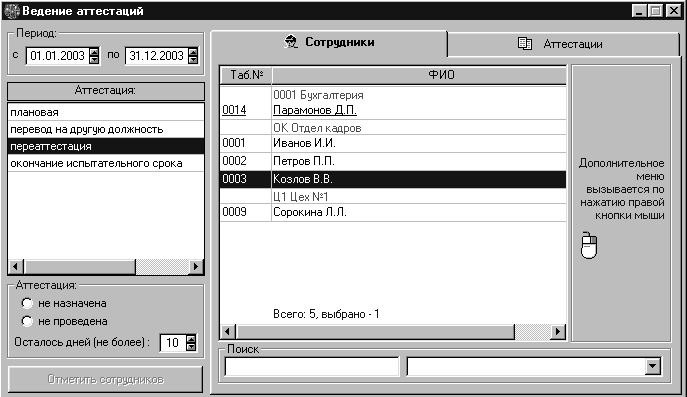This screenshot has height=397, width=687.
Task: Click the attestation list's left scroll arrow
Action: click(16, 266)
